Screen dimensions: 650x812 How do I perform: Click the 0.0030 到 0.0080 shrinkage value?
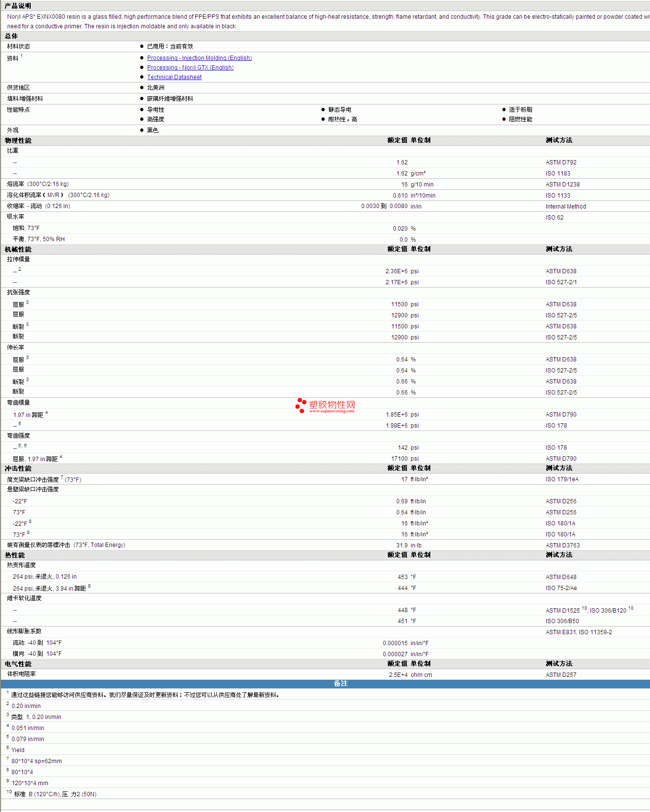click(384, 207)
